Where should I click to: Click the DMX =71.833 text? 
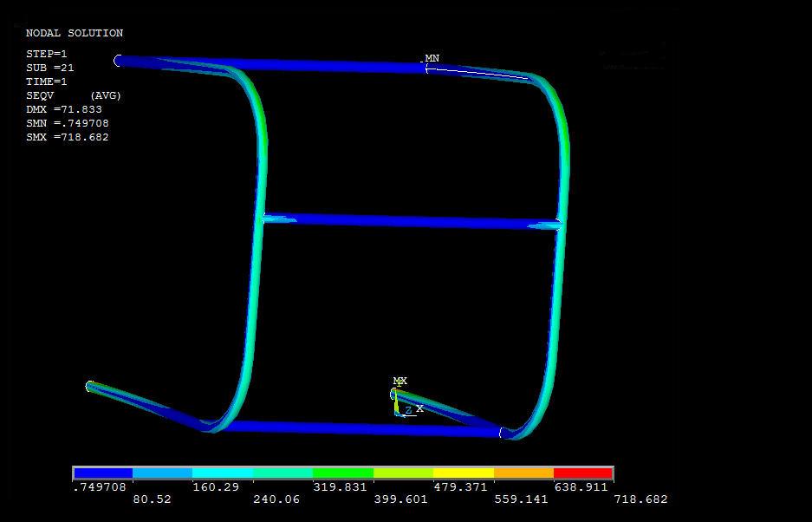[64, 109]
